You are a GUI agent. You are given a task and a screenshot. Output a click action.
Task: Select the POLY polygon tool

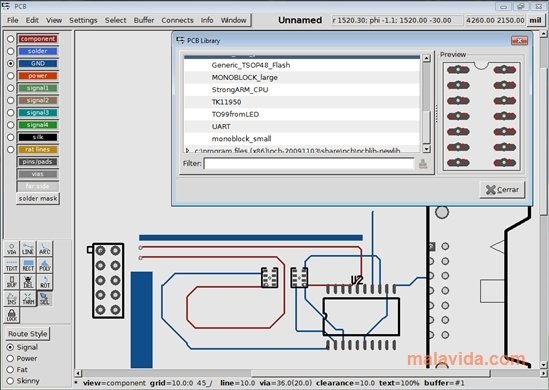tap(44, 265)
